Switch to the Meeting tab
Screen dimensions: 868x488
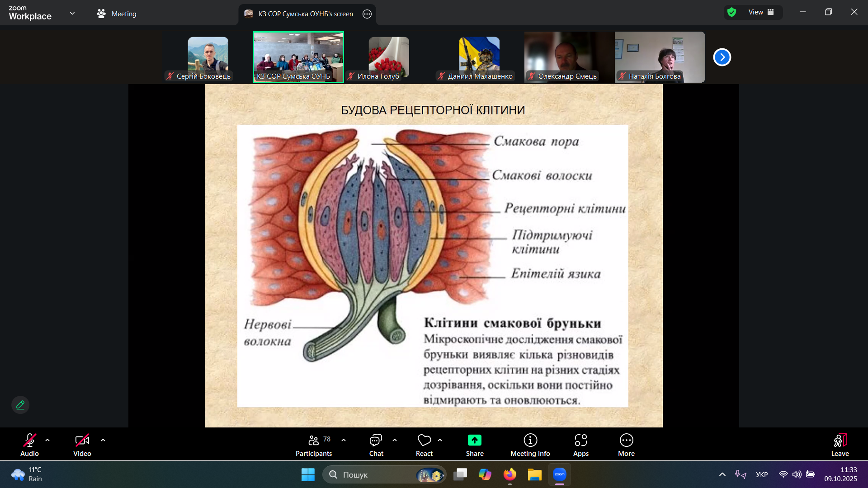point(117,14)
